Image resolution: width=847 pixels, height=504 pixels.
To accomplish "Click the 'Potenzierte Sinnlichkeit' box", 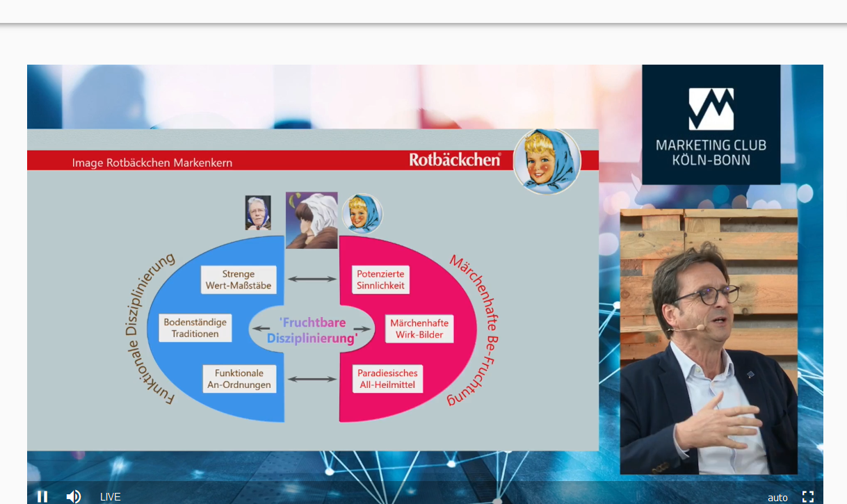I will (380, 279).
